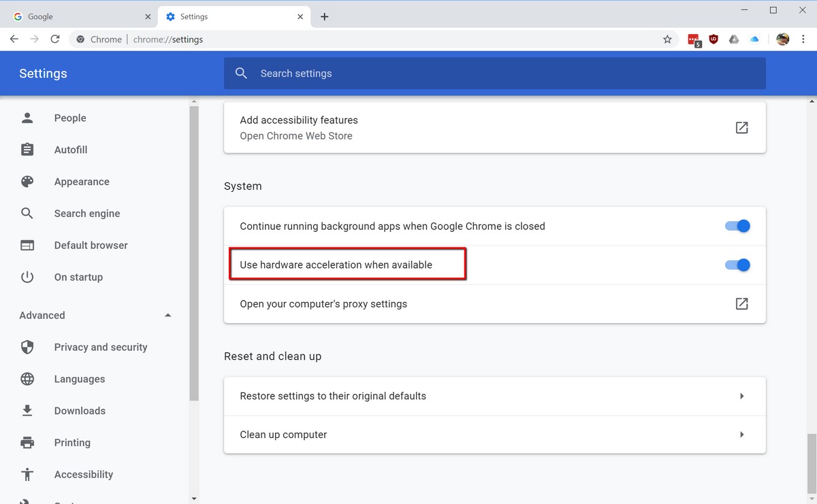Expand Restore settings to original defaults
817x504 pixels.
click(741, 396)
